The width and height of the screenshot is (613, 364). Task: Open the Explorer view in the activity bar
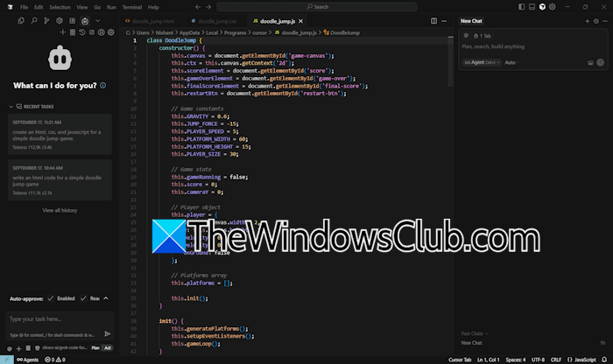pyautogui.click(x=21, y=21)
